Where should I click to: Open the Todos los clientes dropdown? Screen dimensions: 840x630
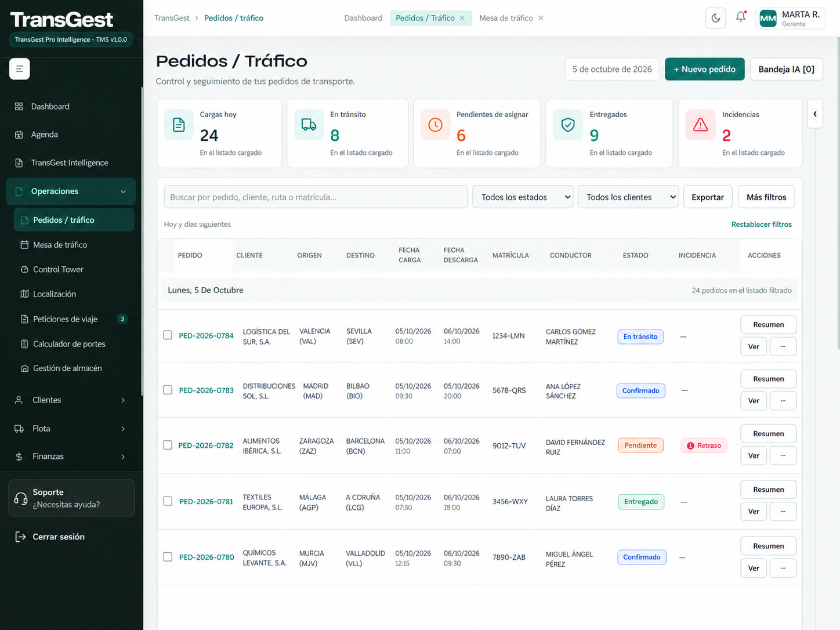click(x=628, y=197)
